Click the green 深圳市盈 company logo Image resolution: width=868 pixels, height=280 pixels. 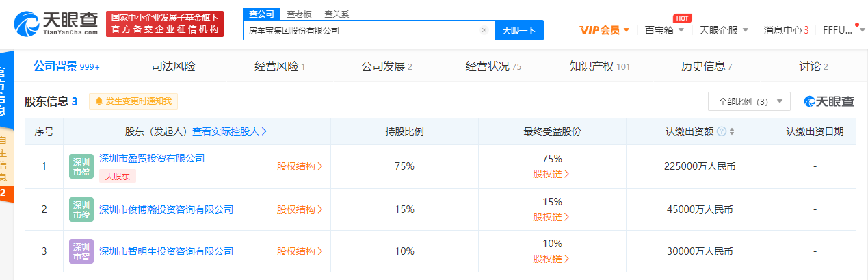click(x=81, y=166)
